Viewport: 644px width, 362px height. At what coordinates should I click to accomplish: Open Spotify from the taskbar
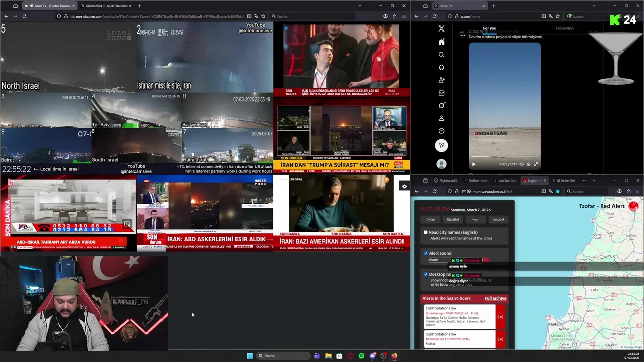[x=361, y=356]
